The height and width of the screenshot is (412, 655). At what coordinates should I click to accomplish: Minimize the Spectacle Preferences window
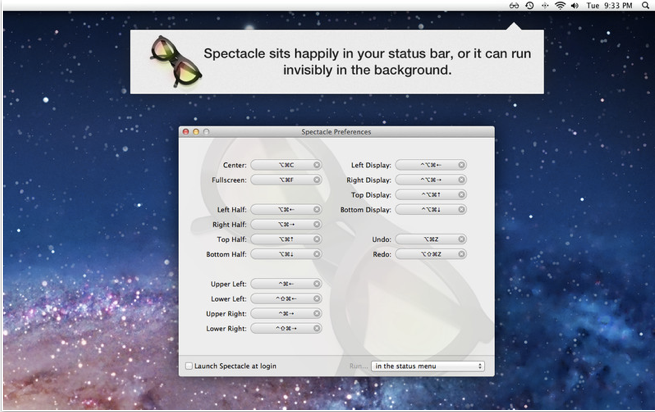(196, 132)
